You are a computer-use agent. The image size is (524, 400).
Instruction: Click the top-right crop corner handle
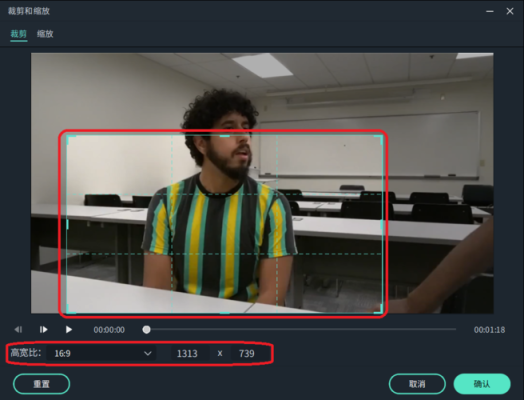(x=380, y=138)
